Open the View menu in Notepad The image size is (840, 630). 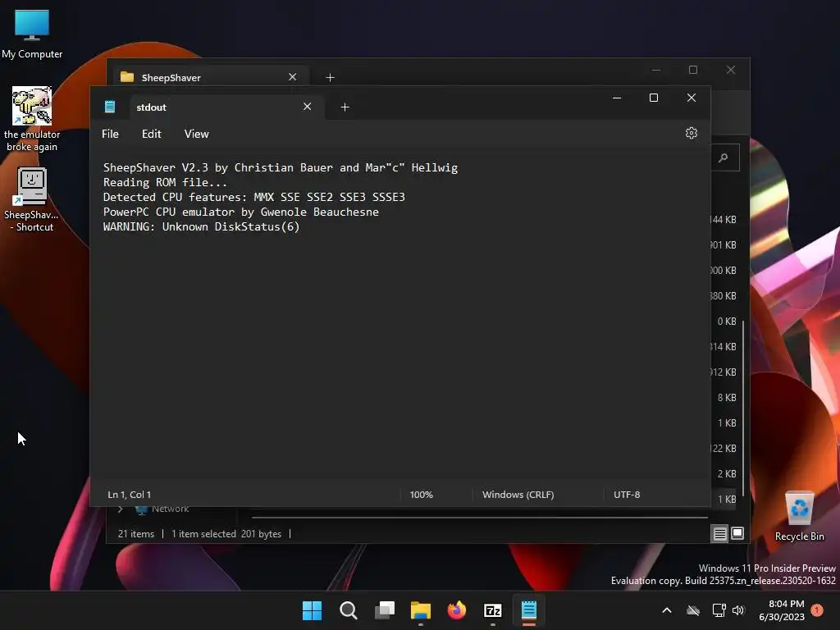coord(197,134)
